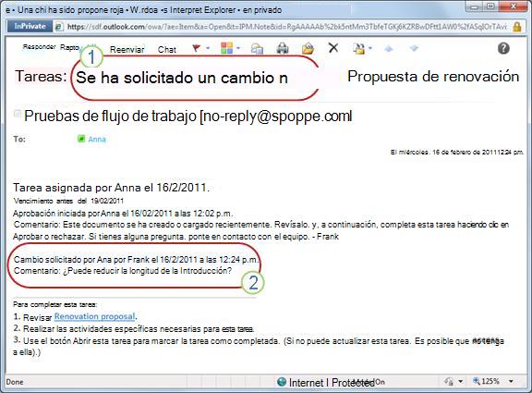This screenshot has width=532, height=393.
Task: Minimize the Internet Explorer window
Action: pos(474,6)
